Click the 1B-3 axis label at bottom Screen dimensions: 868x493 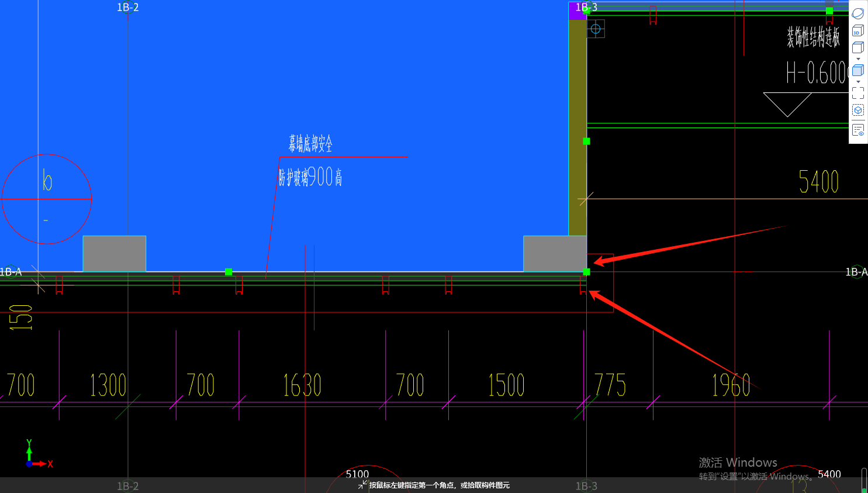click(586, 486)
